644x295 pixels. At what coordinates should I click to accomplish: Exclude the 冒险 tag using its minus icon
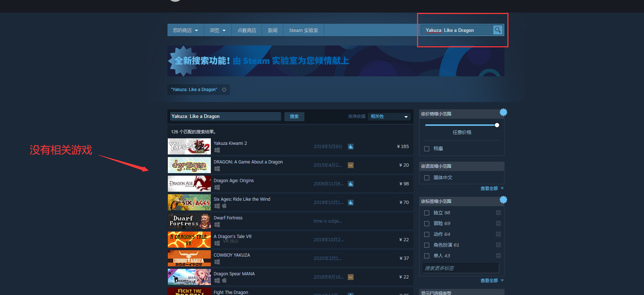pyautogui.click(x=498, y=223)
